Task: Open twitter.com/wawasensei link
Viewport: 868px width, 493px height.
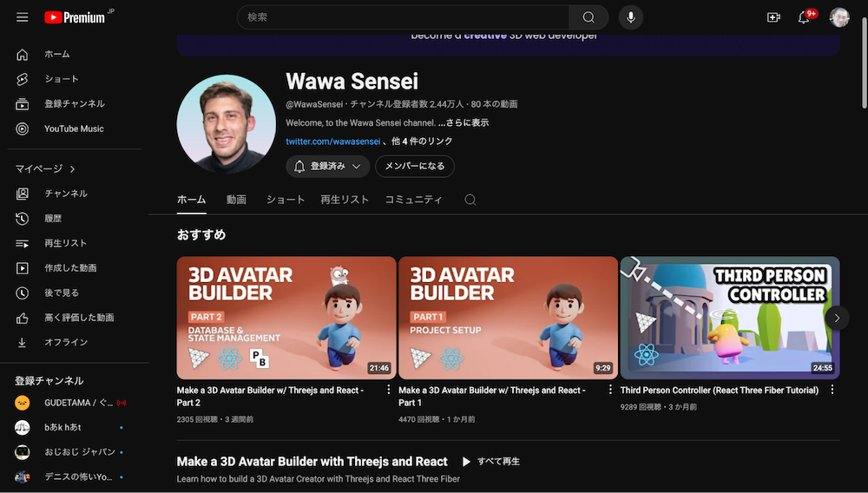Action: [332, 141]
